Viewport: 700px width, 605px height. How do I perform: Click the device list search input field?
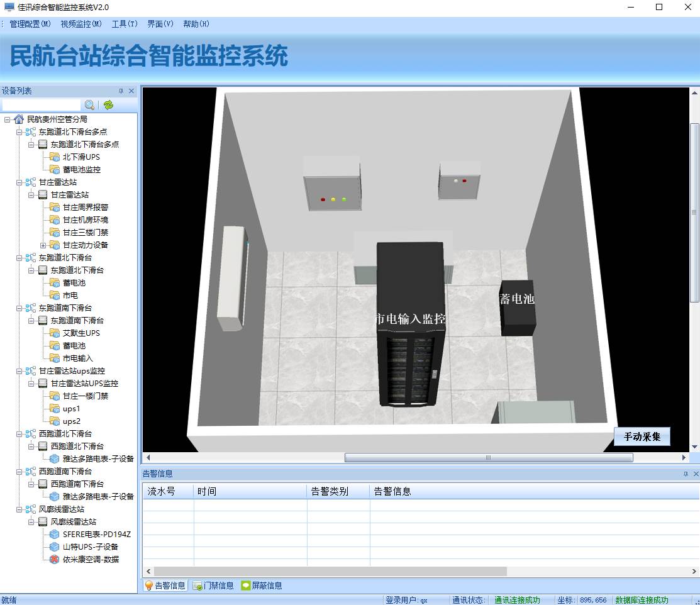point(42,105)
